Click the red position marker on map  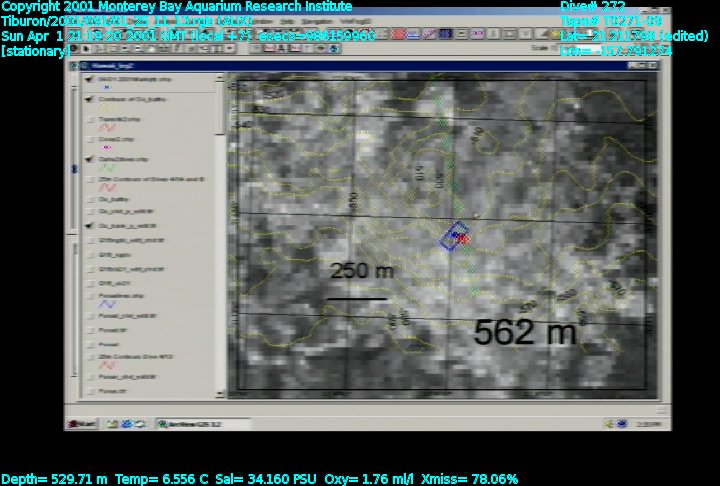point(464,239)
